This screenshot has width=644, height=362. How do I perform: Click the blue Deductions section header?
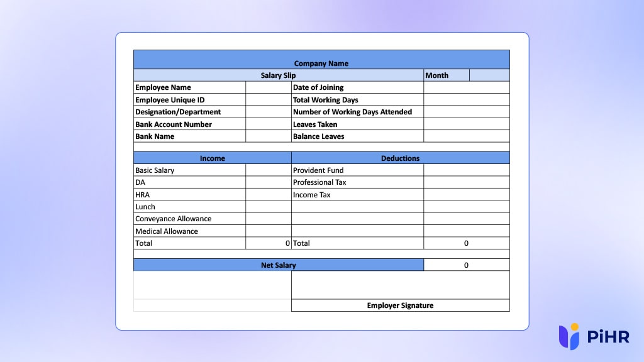[401, 158]
